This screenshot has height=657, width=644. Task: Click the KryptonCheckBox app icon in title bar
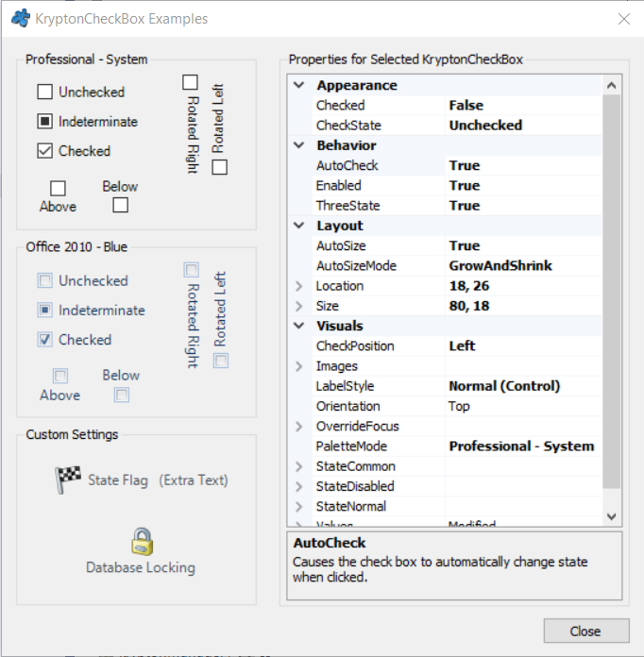pyautogui.click(x=21, y=19)
